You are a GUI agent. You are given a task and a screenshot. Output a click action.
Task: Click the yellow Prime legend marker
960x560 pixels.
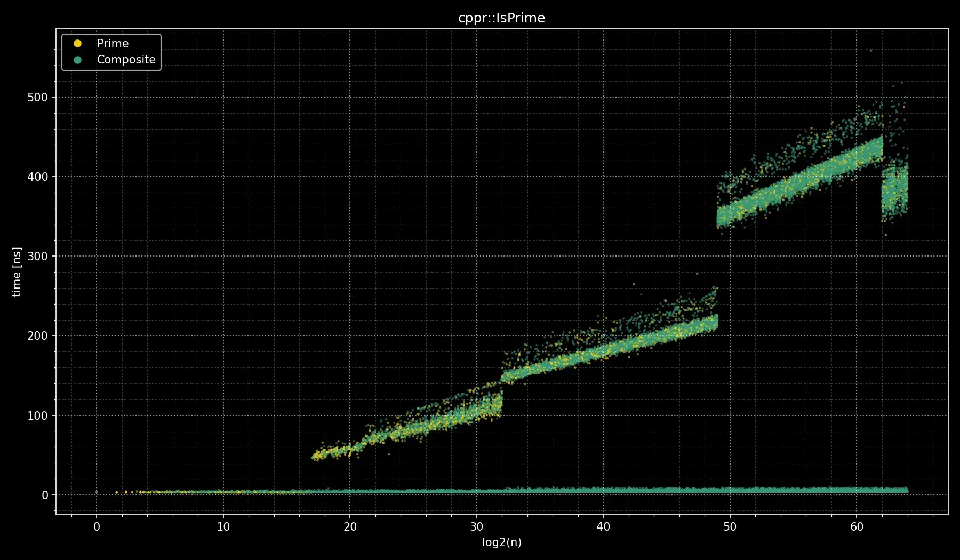click(x=77, y=44)
